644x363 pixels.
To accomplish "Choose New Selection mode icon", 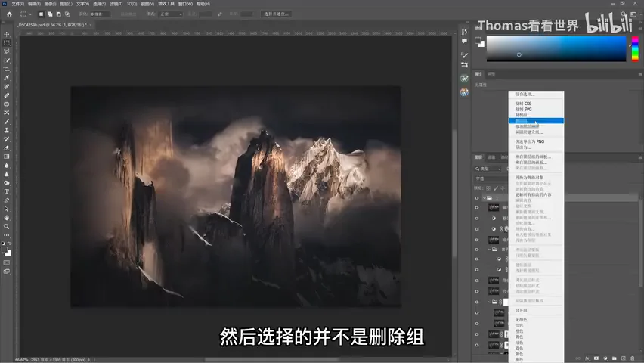I will (x=41, y=14).
